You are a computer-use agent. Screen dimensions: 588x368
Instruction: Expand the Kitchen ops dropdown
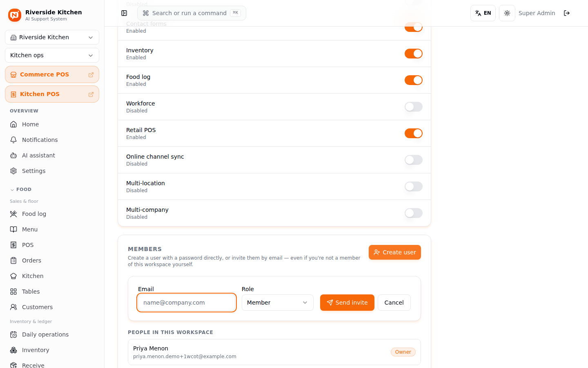tap(52, 55)
